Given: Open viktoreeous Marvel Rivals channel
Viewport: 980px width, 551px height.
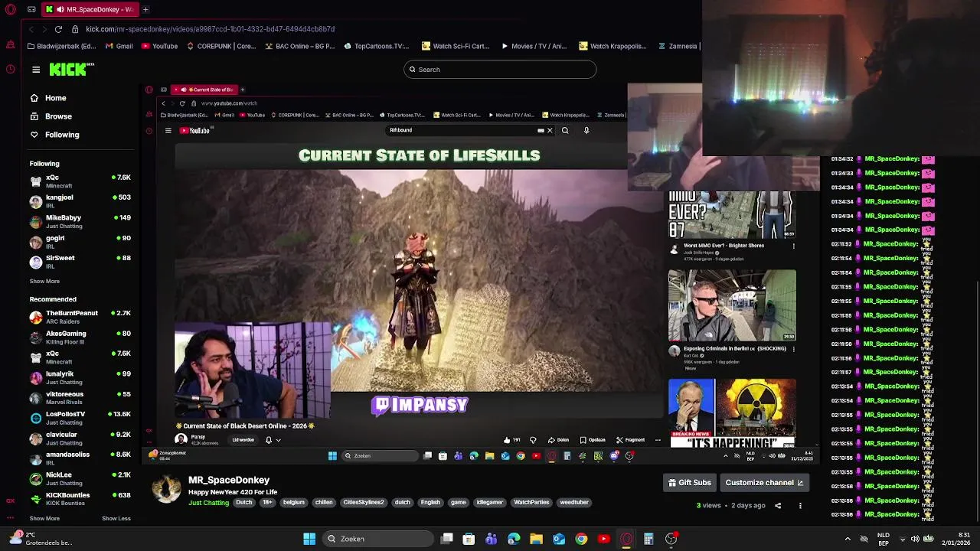Looking at the screenshot, I should coord(80,398).
